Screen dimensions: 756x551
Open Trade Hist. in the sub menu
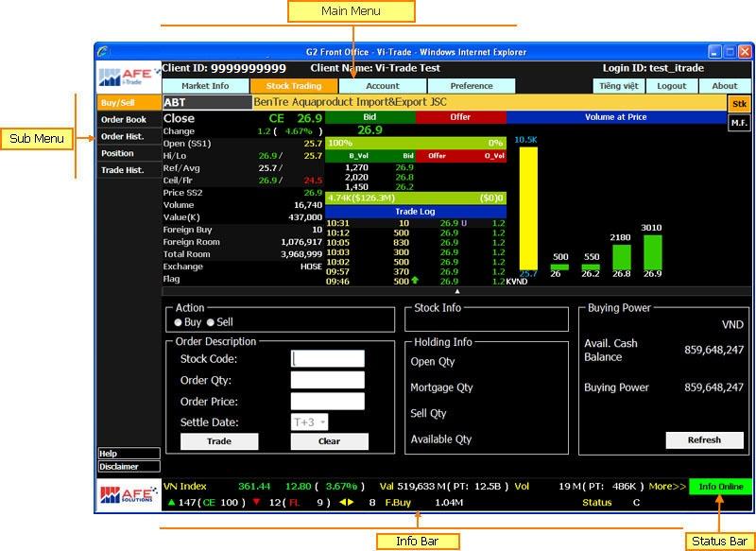click(129, 170)
